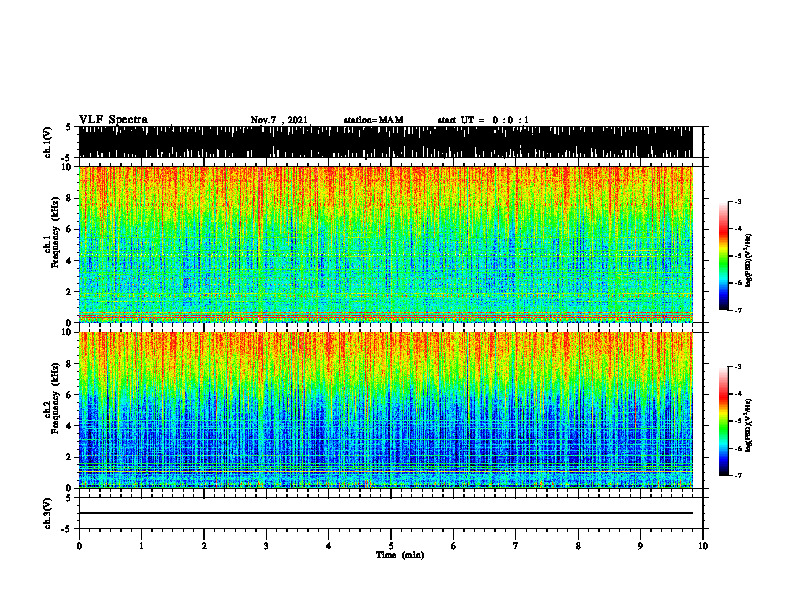The height and width of the screenshot is (612, 792).
Task: Click the ch.1 black waveform panel
Action: click(x=385, y=142)
